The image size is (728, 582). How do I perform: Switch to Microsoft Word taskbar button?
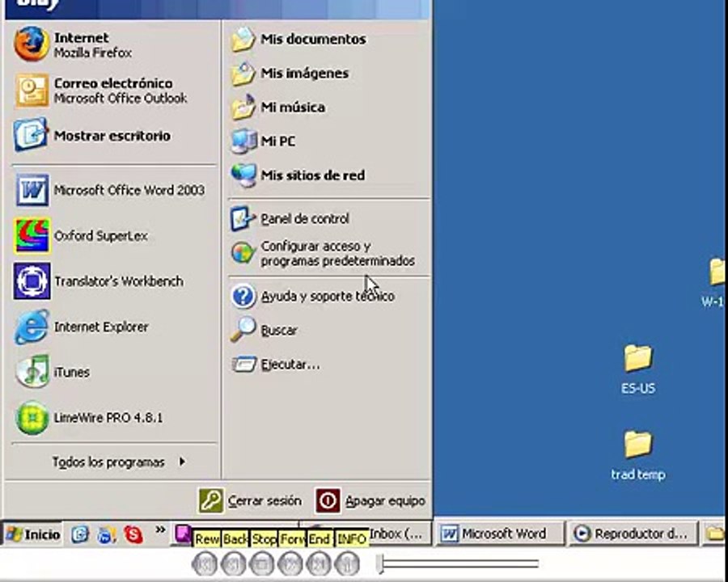[x=501, y=533]
